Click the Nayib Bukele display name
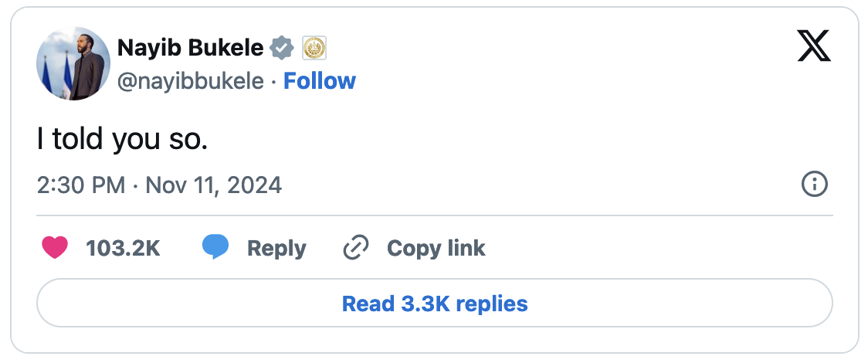The width and height of the screenshot is (868, 363). click(x=189, y=49)
